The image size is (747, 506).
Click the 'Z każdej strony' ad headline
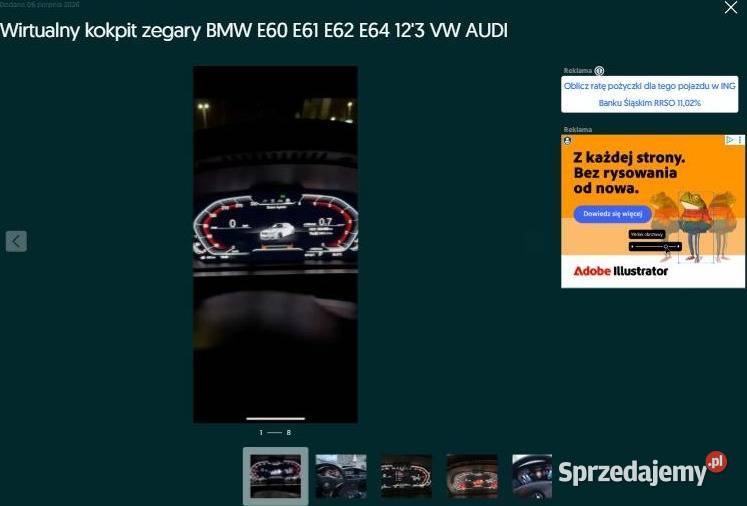629,172
